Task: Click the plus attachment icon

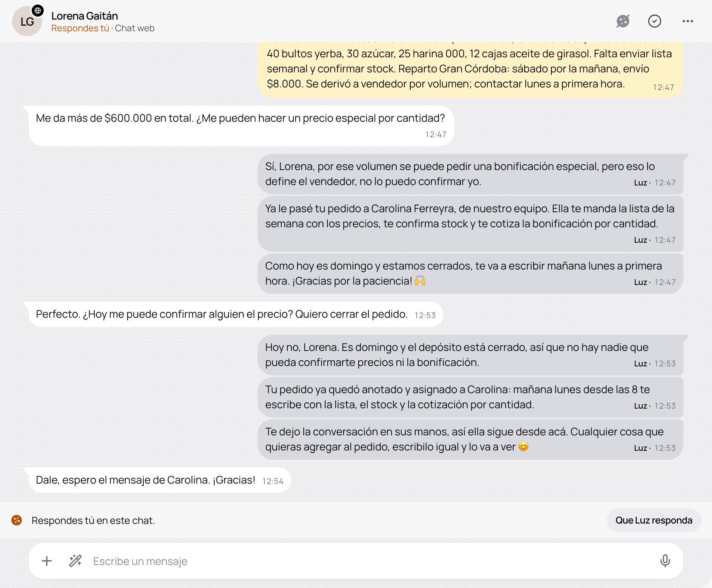Action: (x=47, y=561)
